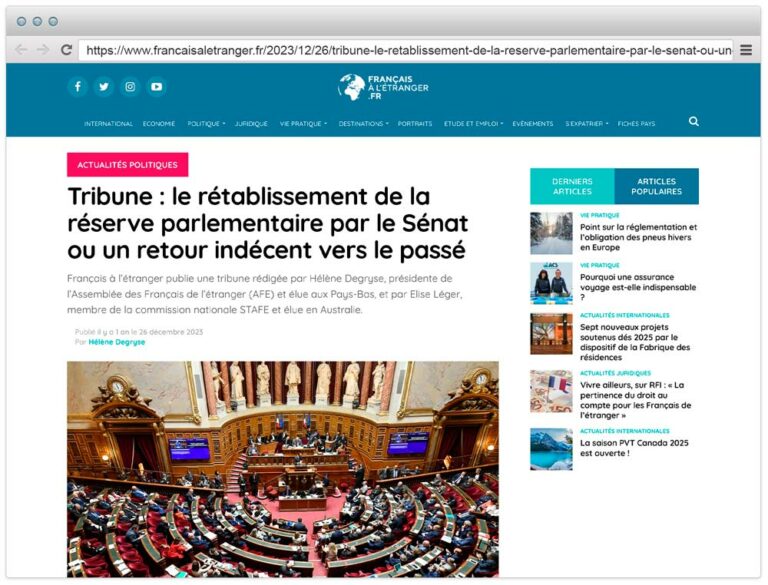Click the Vie pratique label above assurance voyage
The image size is (768, 585).
600,265
